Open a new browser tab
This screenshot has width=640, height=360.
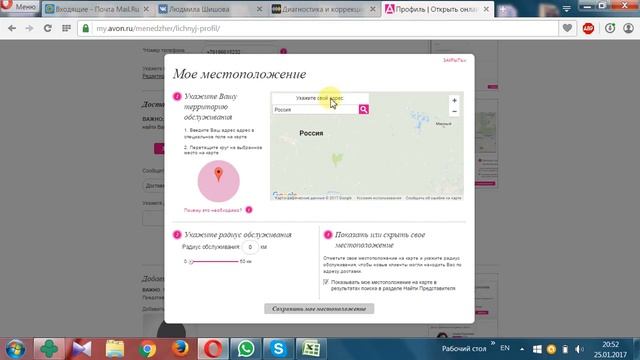[x=503, y=10]
